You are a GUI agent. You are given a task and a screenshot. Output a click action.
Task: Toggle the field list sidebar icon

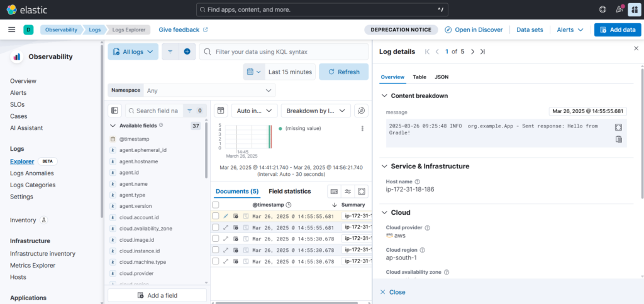114,111
